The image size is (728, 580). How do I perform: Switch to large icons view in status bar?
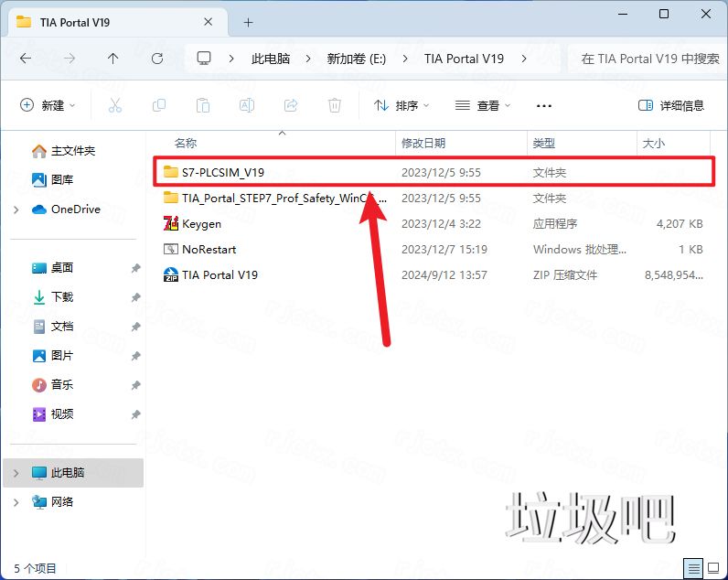(713, 568)
